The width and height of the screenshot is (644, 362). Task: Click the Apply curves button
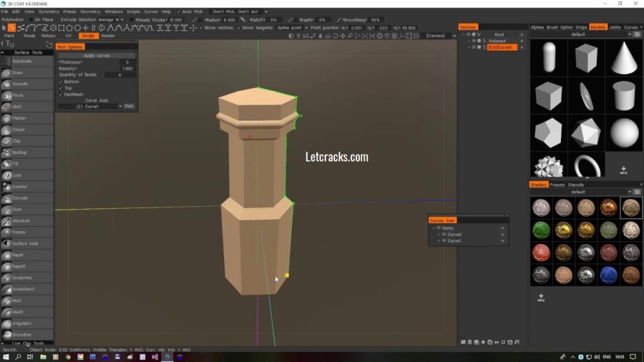coord(96,55)
